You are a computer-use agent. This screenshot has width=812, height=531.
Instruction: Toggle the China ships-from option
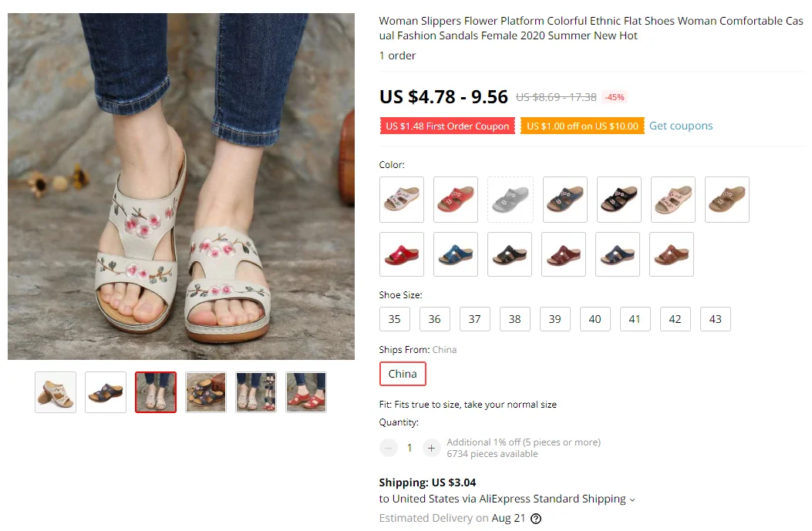403,374
